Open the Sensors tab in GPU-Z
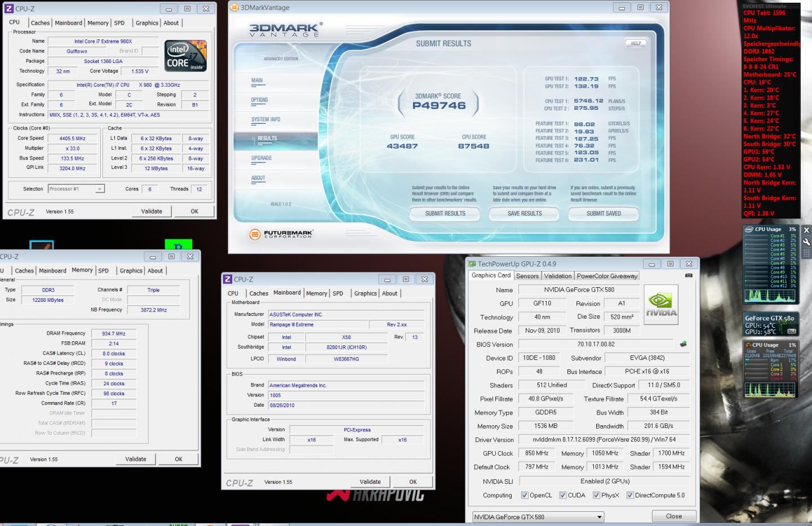 (527, 276)
